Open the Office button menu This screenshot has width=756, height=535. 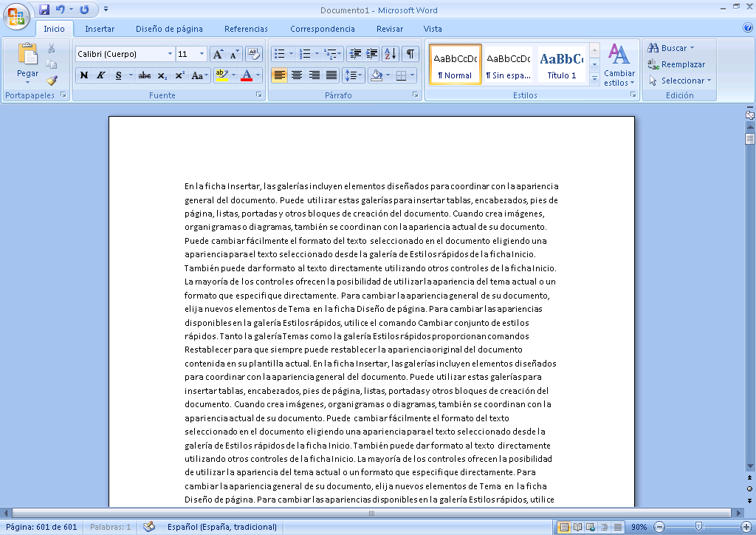point(16,16)
